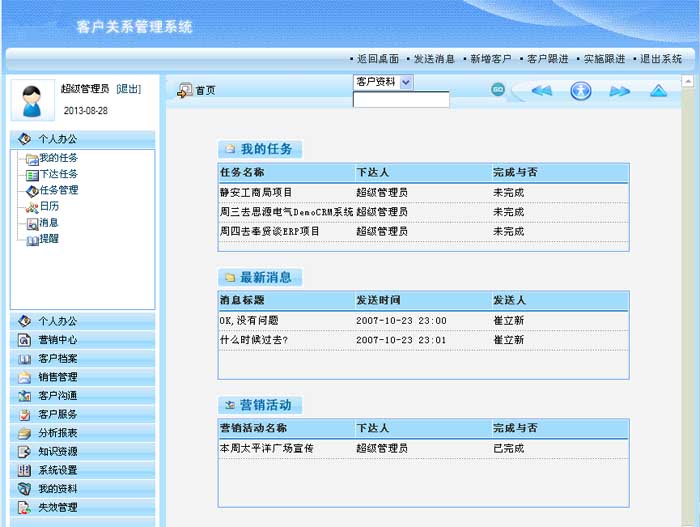Image resolution: width=700 pixels, height=527 pixels.
Task: Click the double-left arrow back icon
Action: coord(541,91)
